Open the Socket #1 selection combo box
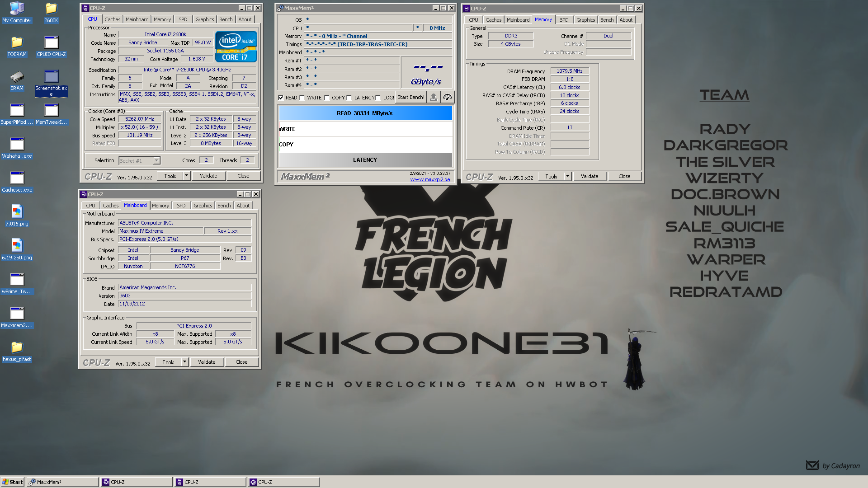868x488 pixels. point(139,160)
